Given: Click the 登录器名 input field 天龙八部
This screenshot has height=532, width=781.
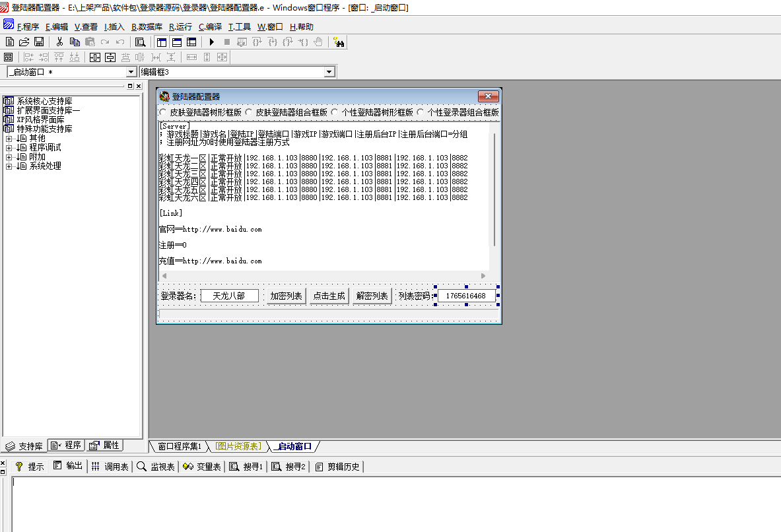Looking at the screenshot, I should pyautogui.click(x=229, y=296).
